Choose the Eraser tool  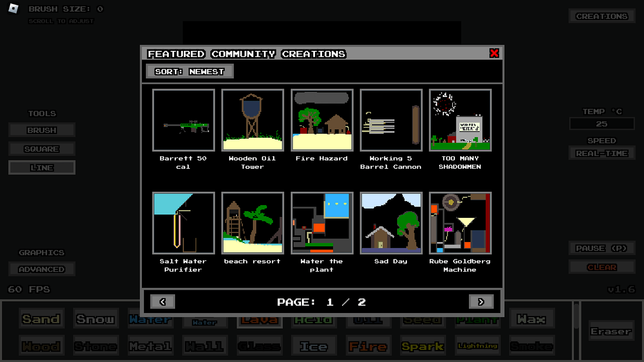(611, 331)
